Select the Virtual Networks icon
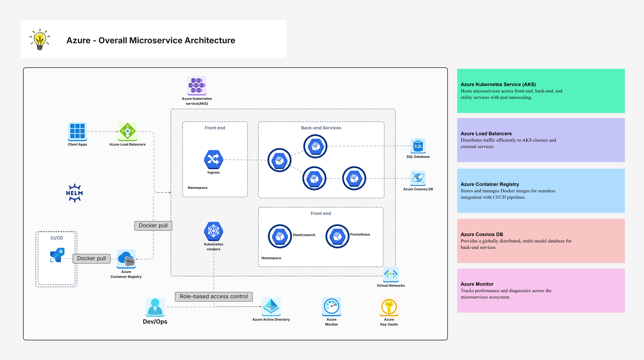 pyautogui.click(x=391, y=274)
